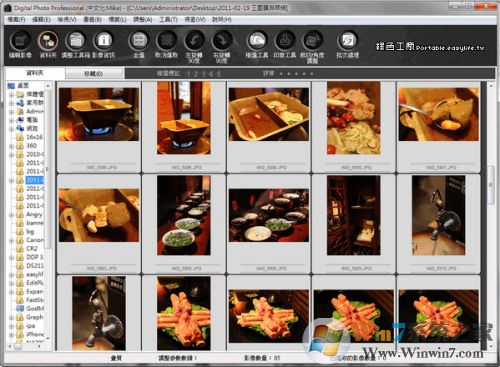The image size is (500, 367).
Task: Toggle check mark 5 in filter bar
Action: (218, 74)
